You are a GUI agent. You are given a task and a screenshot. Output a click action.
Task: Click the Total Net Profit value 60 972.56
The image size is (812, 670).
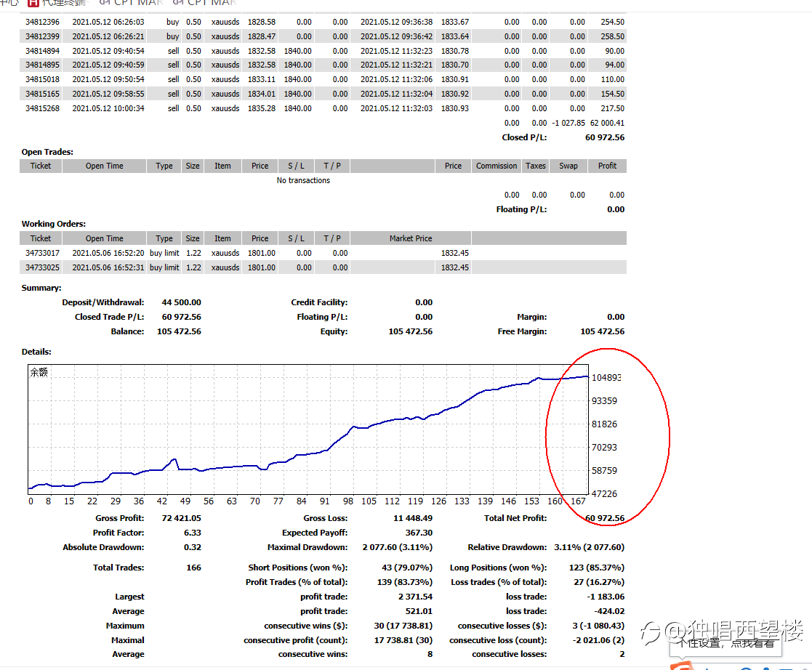pos(604,518)
